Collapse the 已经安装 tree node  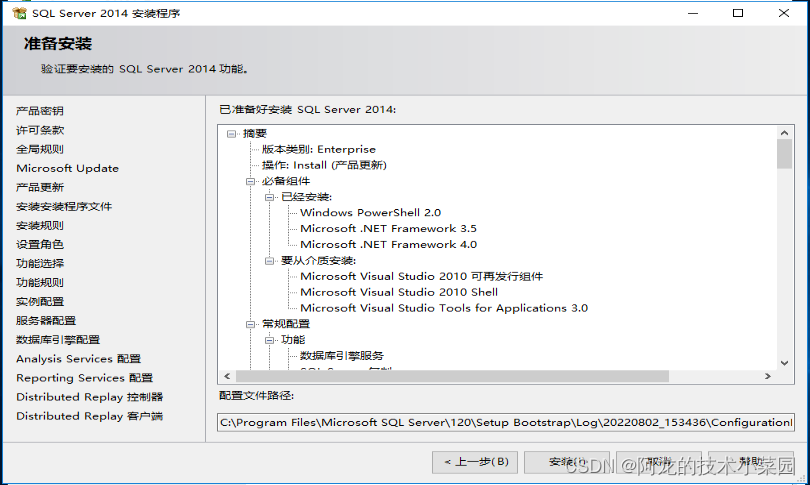click(x=269, y=197)
